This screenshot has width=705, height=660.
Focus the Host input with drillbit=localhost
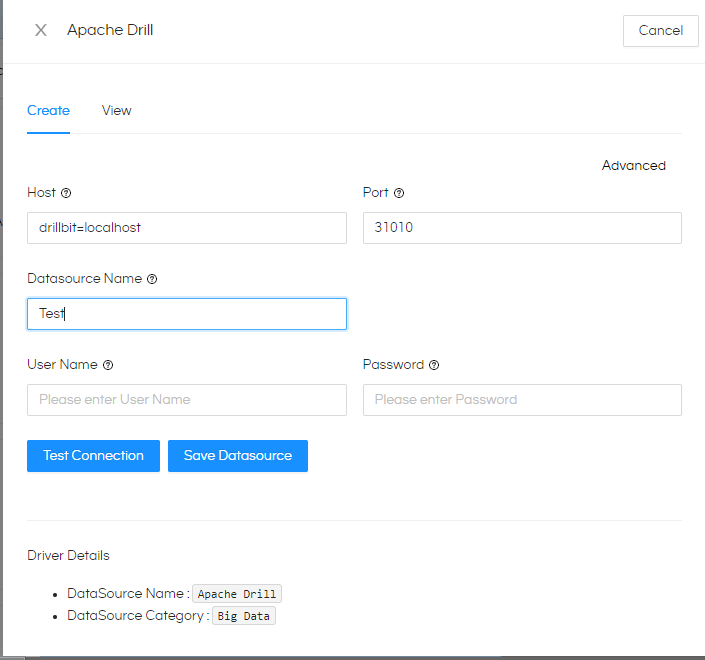tap(187, 228)
